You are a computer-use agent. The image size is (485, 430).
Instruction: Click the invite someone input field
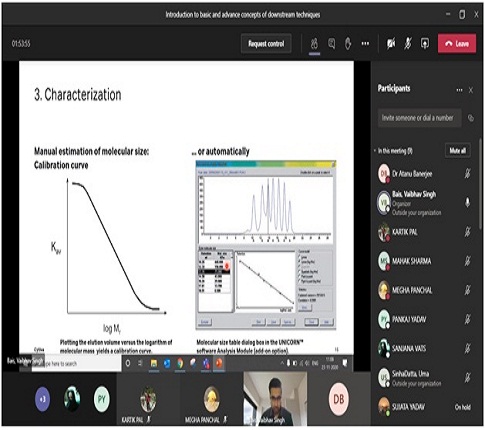click(x=419, y=118)
